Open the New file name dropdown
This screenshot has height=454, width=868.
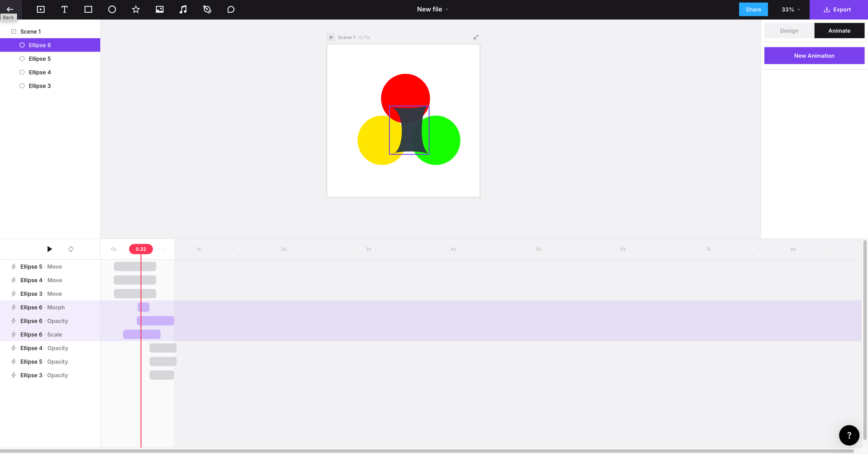point(432,10)
